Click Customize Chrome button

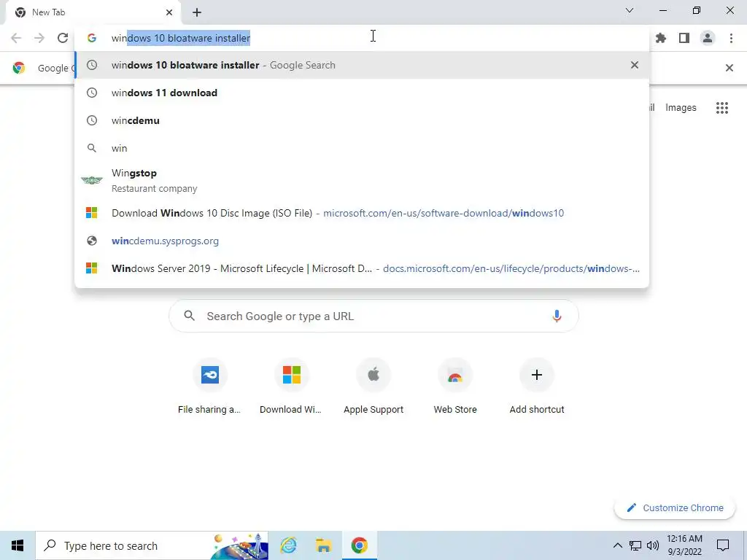675,507
